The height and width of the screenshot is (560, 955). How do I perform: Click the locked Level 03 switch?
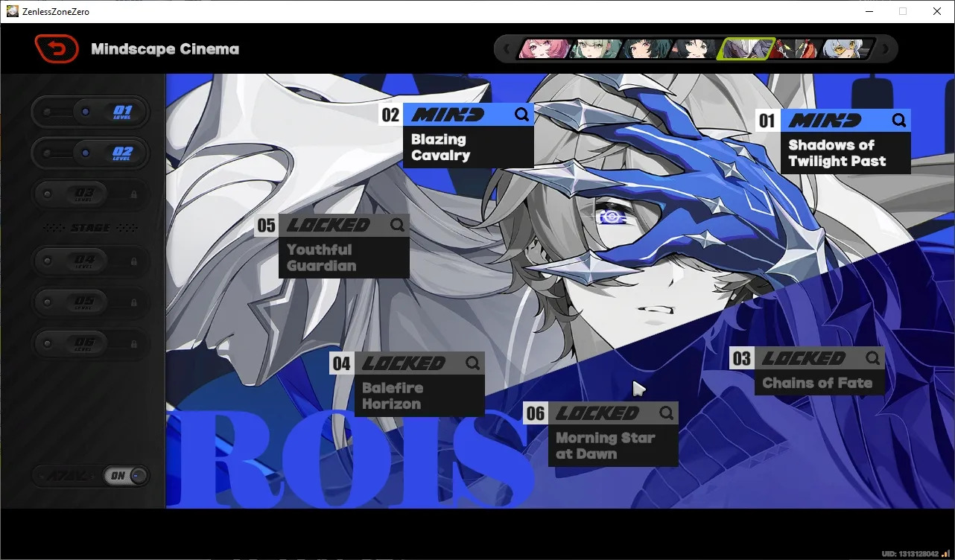pos(90,194)
